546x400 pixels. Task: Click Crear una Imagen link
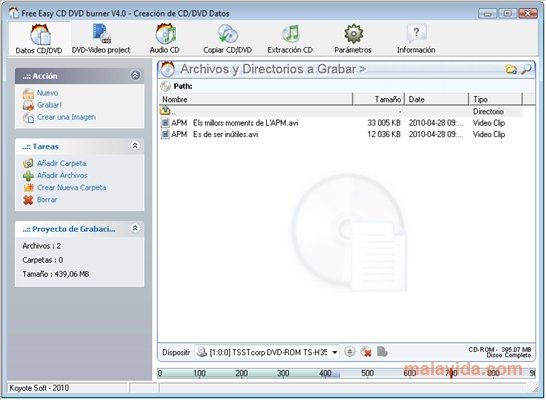point(66,117)
